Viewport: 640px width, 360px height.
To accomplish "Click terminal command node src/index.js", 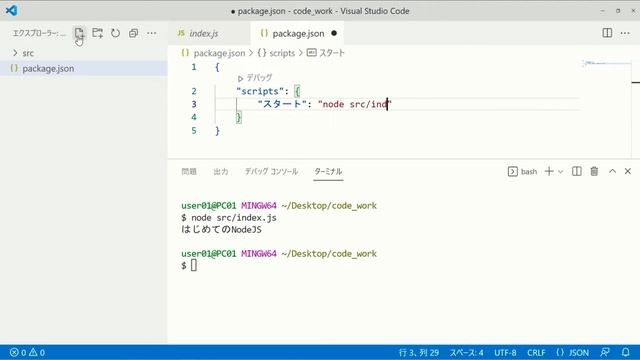I will point(234,218).
